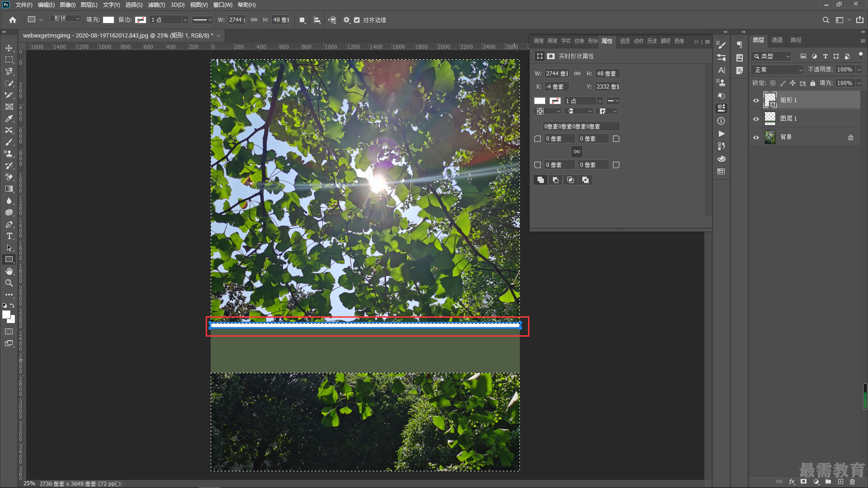Viewport: 868px width, 488px height.
Task: Click the fill color swatch in options bar
Action: point(108,20)
